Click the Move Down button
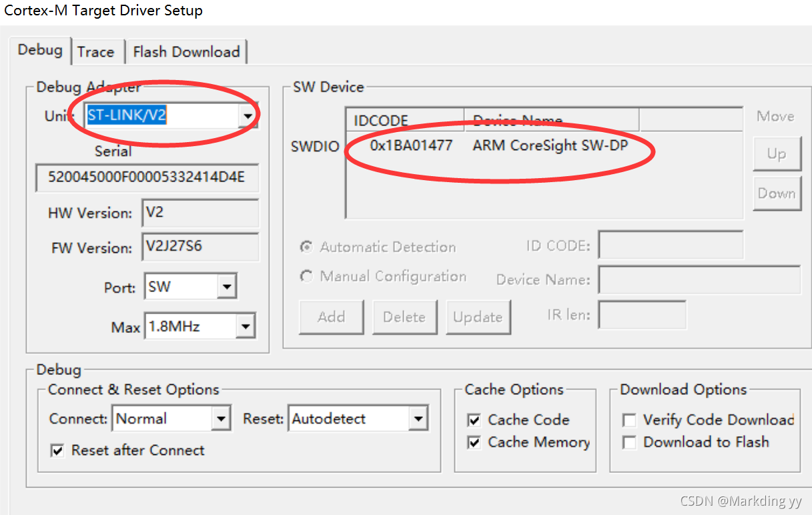 777,193
